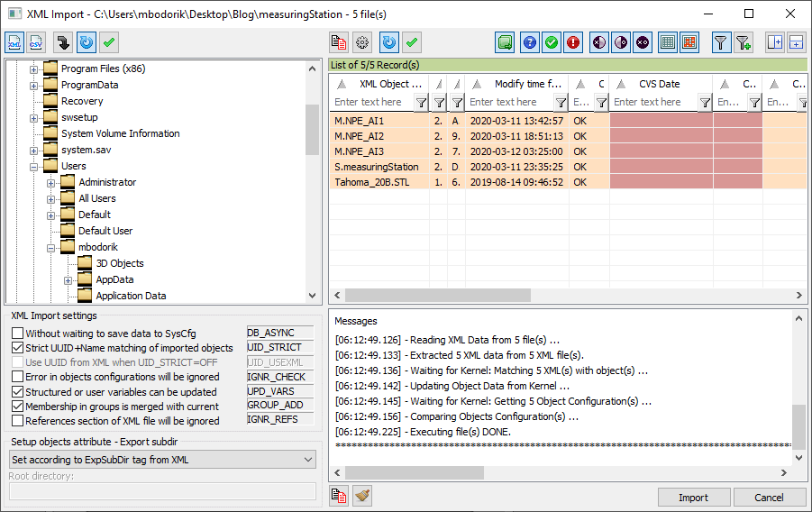Expand the system.sav folder node
812x512 pixels.
[x=33, y=151]
